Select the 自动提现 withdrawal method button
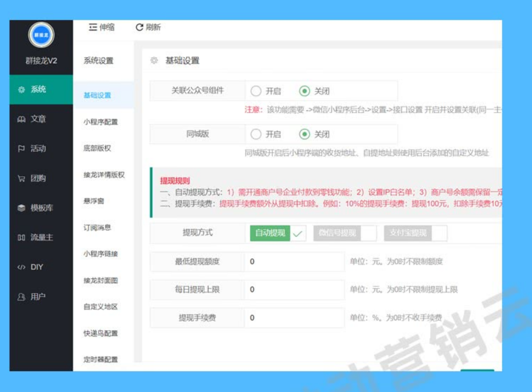This screenshot has width=532, height=392. point(270,233)
